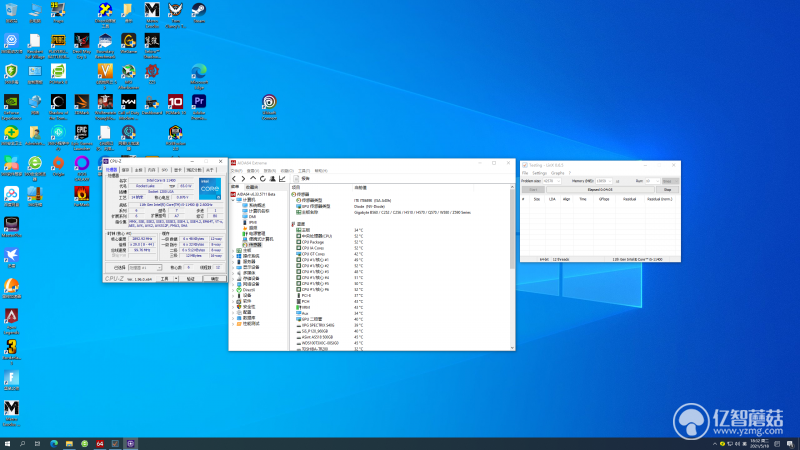Screen dimensions: 800x450
Task: Click AIDA64 scroll-down arrow
Action: 512,348
